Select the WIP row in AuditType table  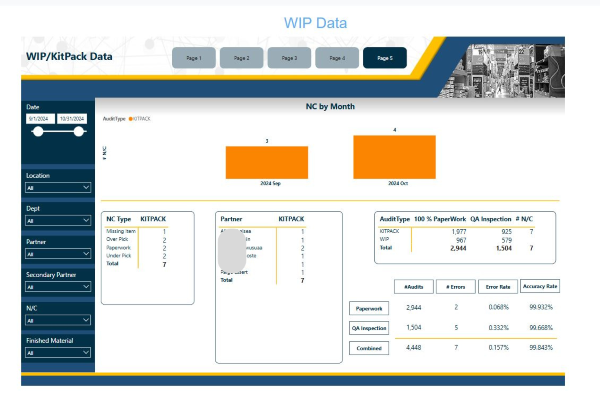click(x=457, y=240)
